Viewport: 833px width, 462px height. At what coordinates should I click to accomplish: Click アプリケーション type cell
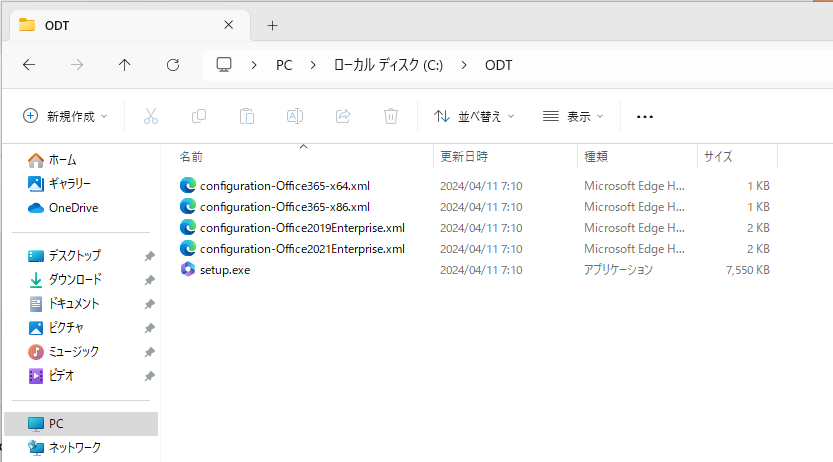pyautogui.click(x=618, y=270)
